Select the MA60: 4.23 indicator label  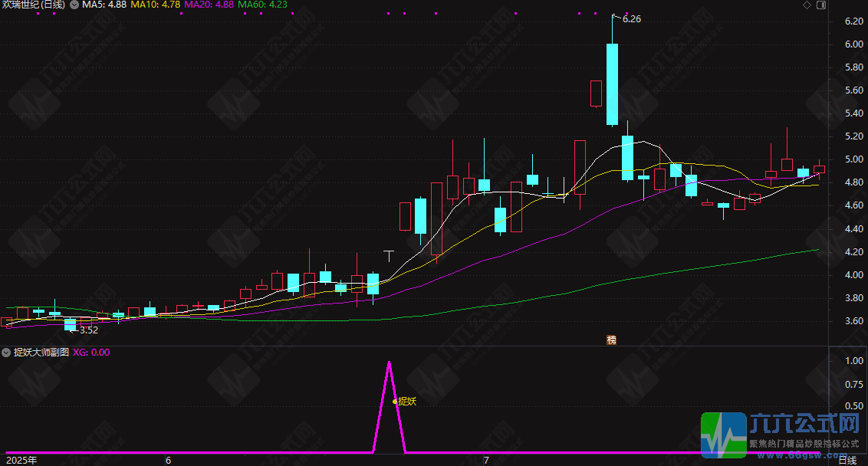(263, 5)
